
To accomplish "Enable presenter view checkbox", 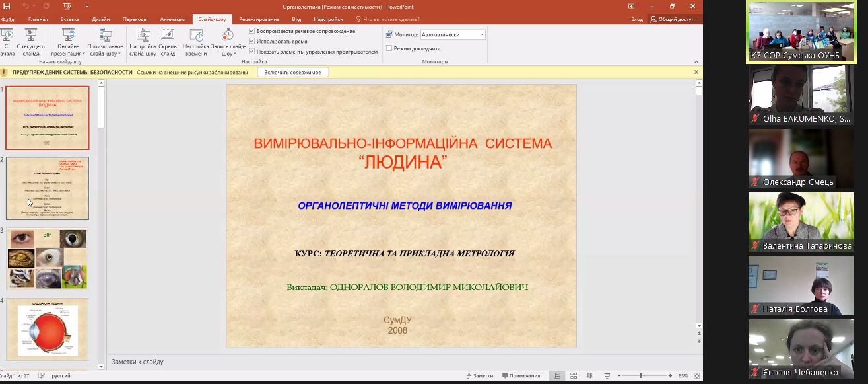I will pyautogui.click(x=389, y=48).
